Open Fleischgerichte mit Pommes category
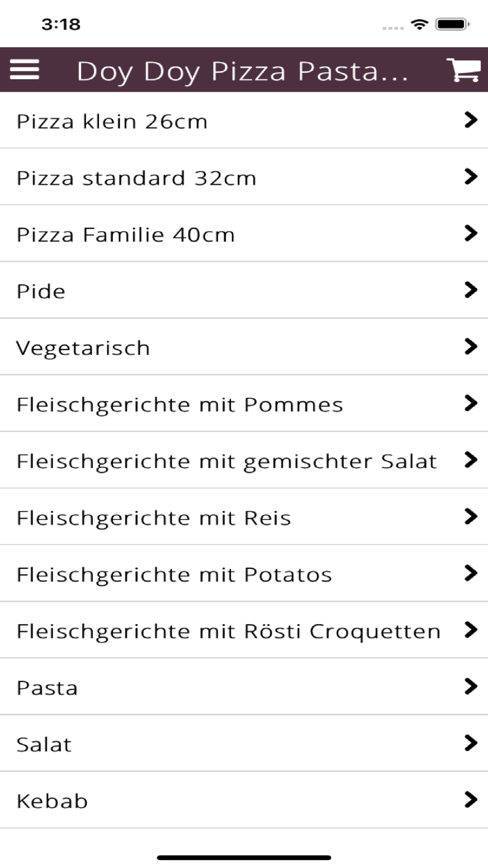 point(180,405)
